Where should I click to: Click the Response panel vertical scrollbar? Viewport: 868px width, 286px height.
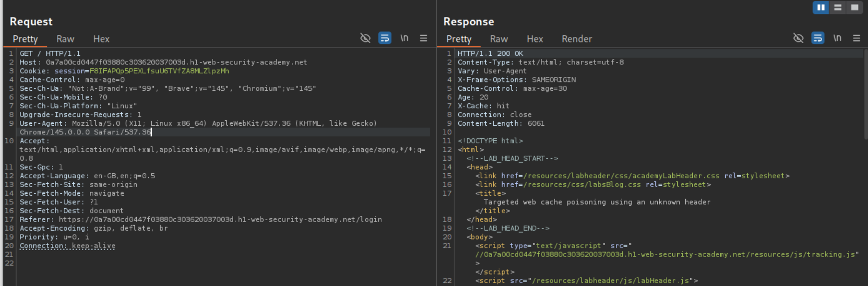tap(865, 95)
